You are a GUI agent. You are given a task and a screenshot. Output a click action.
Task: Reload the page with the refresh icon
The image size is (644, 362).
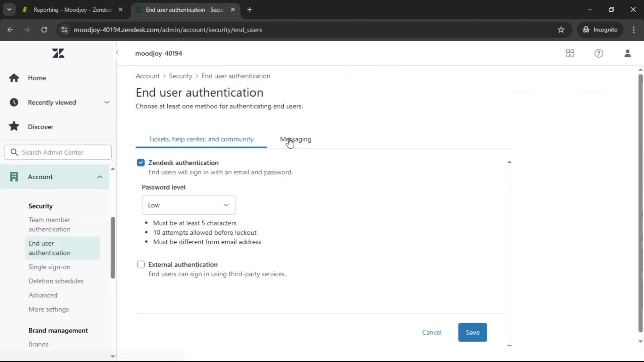pos(44,30)
